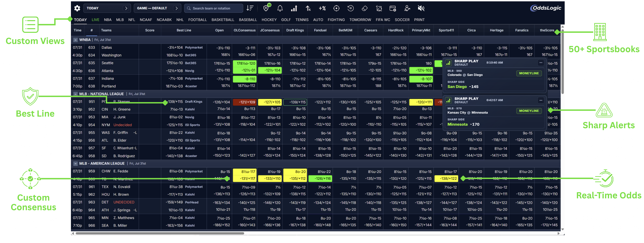The image size is (644, 243).
Task: Toggle the muted speaker sound icon
Action: 421,8
